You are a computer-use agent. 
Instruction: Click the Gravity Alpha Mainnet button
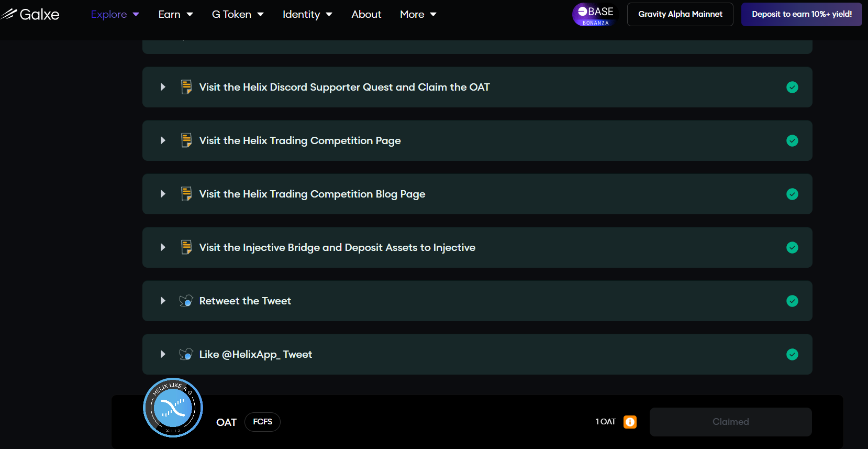coord(680,14)
